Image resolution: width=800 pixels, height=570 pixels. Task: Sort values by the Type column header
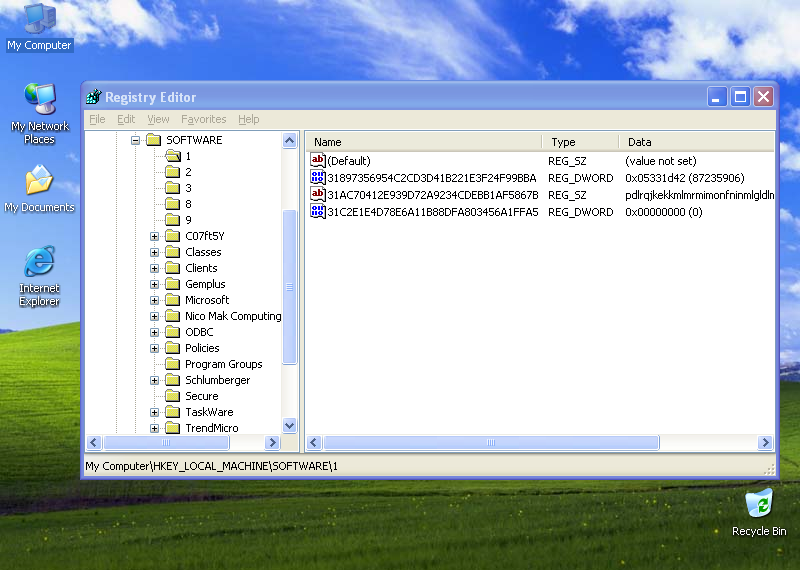coord(581,142)
